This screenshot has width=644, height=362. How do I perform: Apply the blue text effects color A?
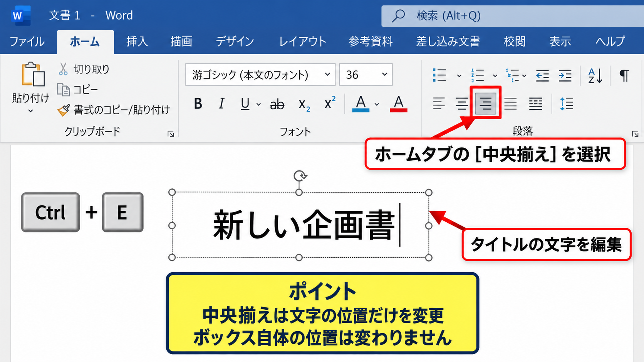point(361,103)
